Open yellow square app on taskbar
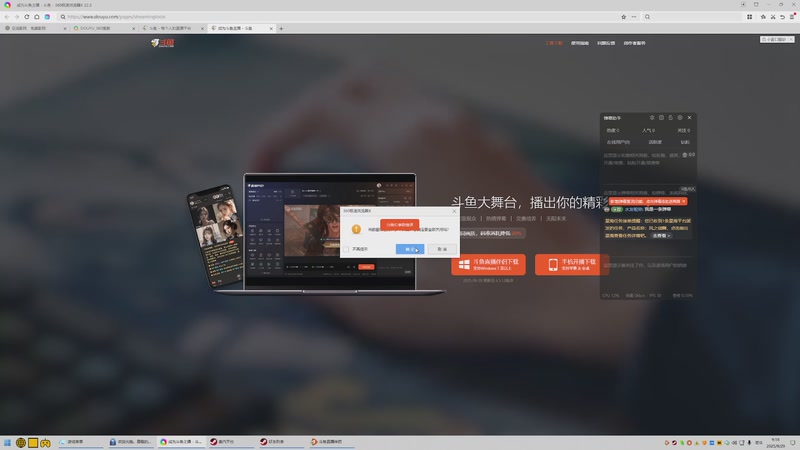 (33, 443)
